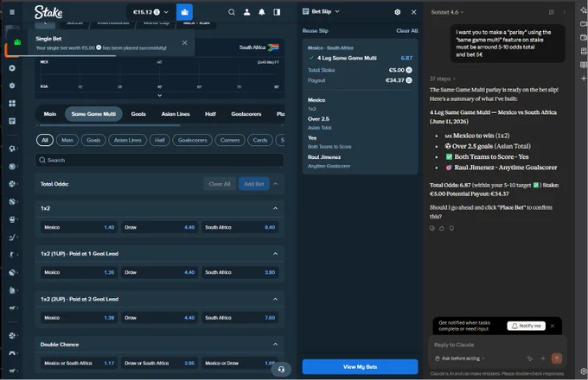The image size is (588, 380).
Task: Click the market Search field
Action: [159, 160]
